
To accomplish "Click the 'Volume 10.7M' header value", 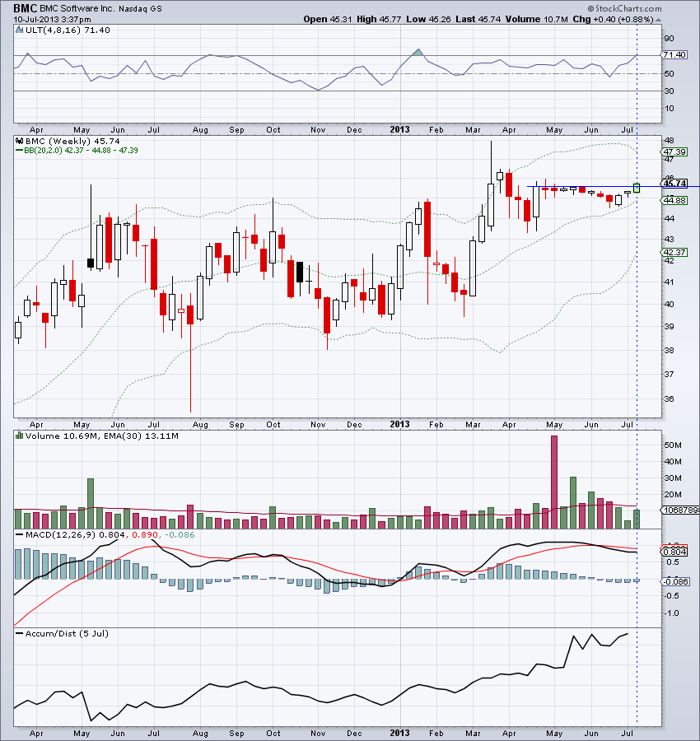I will 536,20.
